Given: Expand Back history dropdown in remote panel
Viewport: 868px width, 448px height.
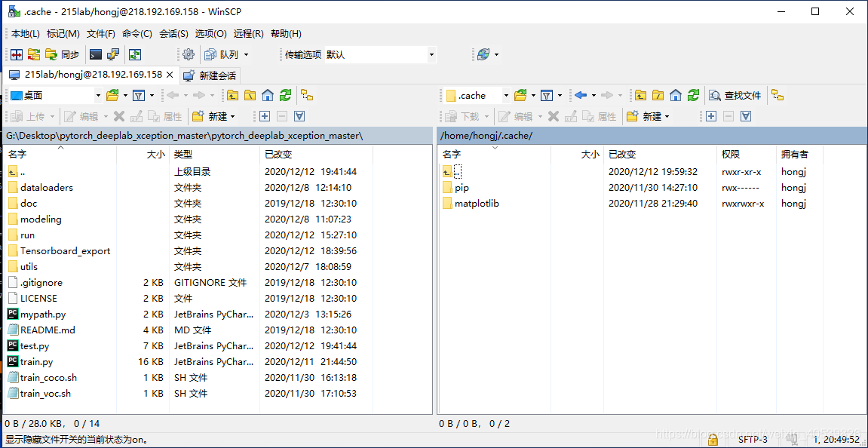Looking at the screenshot, I should click(594, 95).
